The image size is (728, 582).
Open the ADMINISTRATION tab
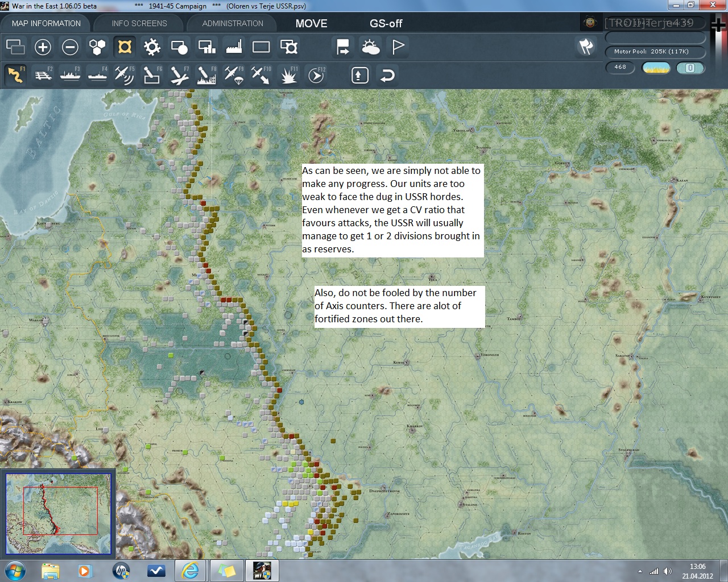(233, 23)
